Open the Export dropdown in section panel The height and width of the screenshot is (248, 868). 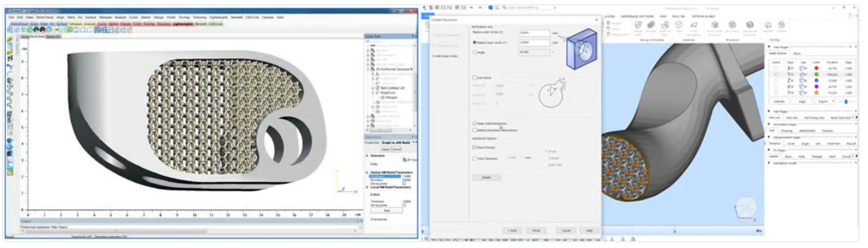click(826, 101)
